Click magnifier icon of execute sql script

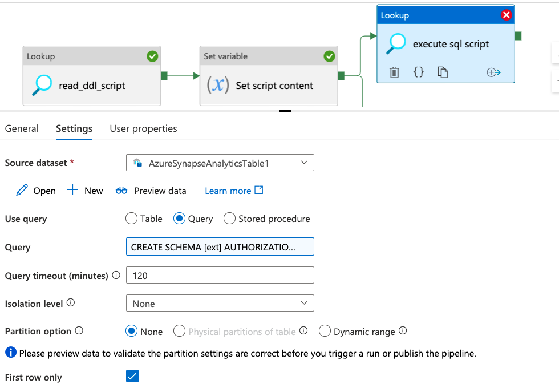pyautogui.click(x=396, y=43)
